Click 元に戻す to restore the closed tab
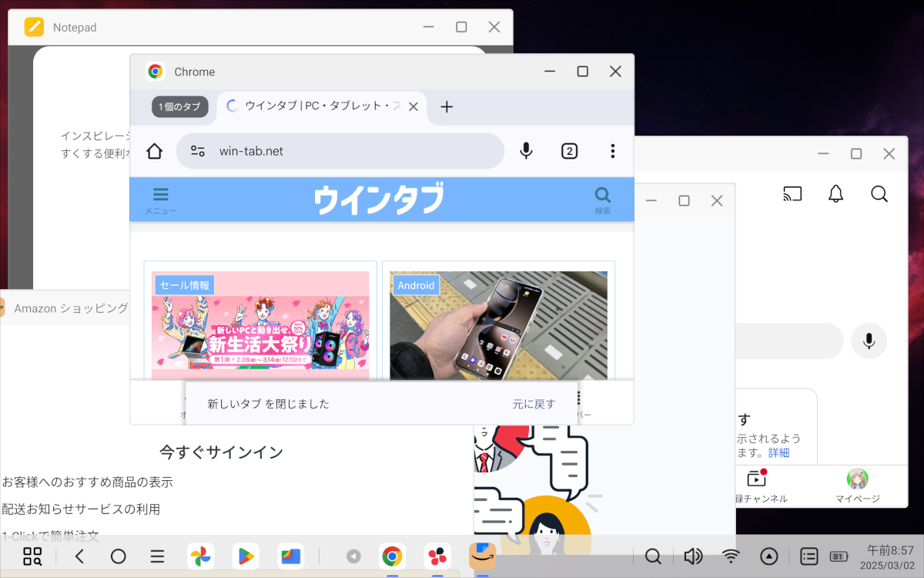 (x=534, y=403)
